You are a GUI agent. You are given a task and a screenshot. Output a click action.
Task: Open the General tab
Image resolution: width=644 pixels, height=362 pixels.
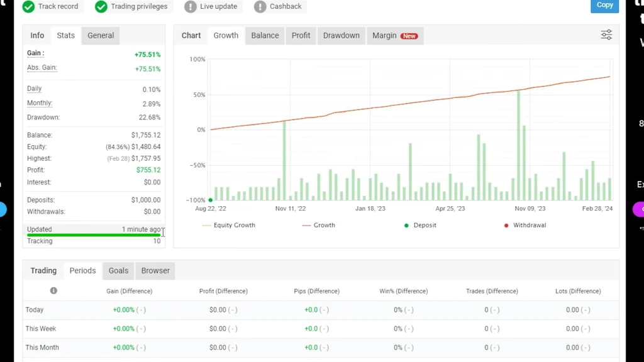click(101, 36)
